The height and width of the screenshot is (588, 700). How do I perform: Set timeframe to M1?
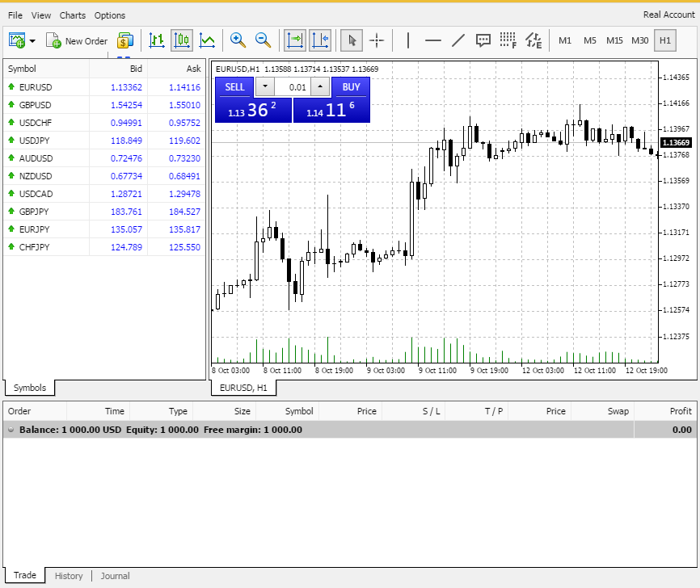pyautogui.click(x=565, y=40)
